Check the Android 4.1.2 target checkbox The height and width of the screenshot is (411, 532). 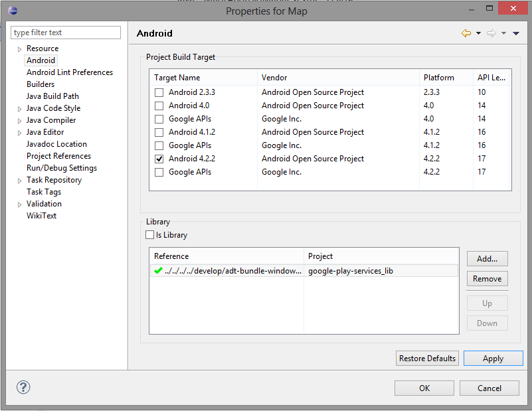coord(159,132)
